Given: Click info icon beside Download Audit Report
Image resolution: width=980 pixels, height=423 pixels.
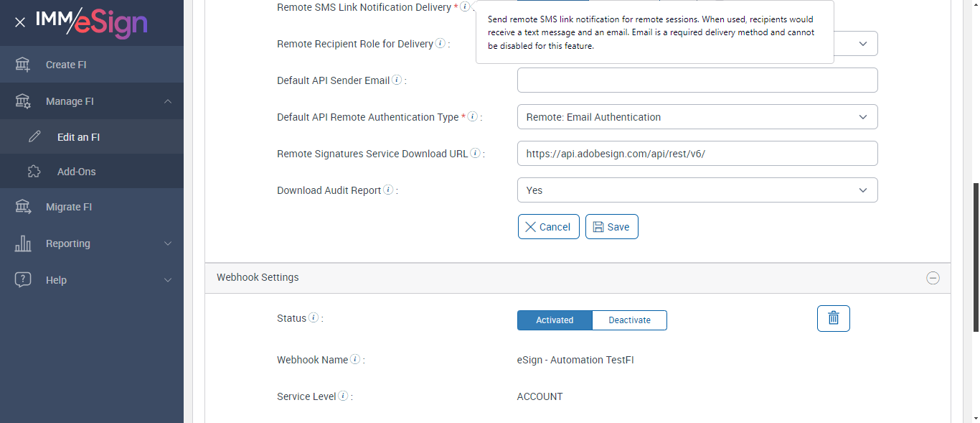Looking at the screenshot, I should click(388, 190).
